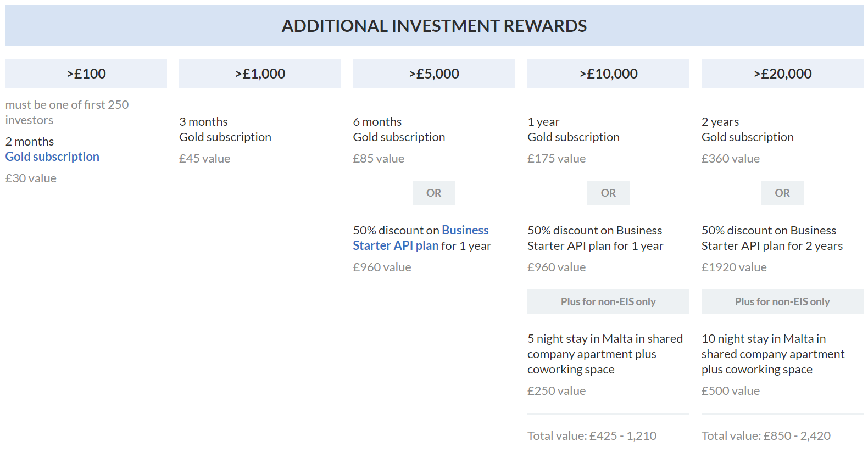Click the OR badge under £10,000 tier
Viewport: 868px width, 458px height.
pyautogui.click(x=608, y=193)
